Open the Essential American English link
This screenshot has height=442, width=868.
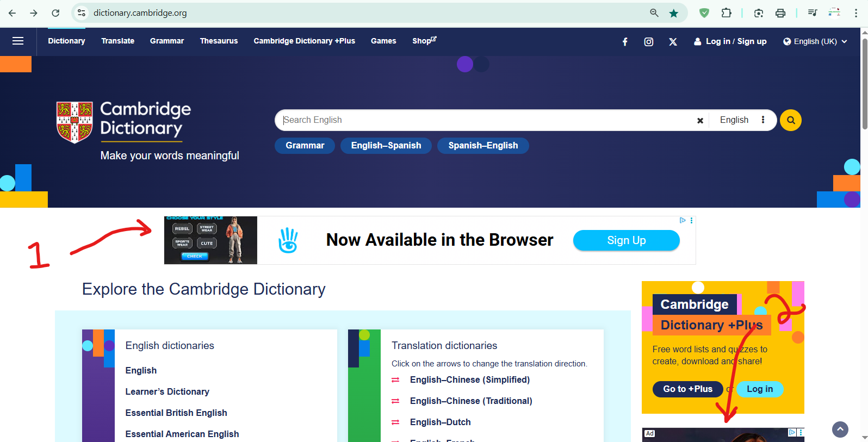[x=182, y=434]
